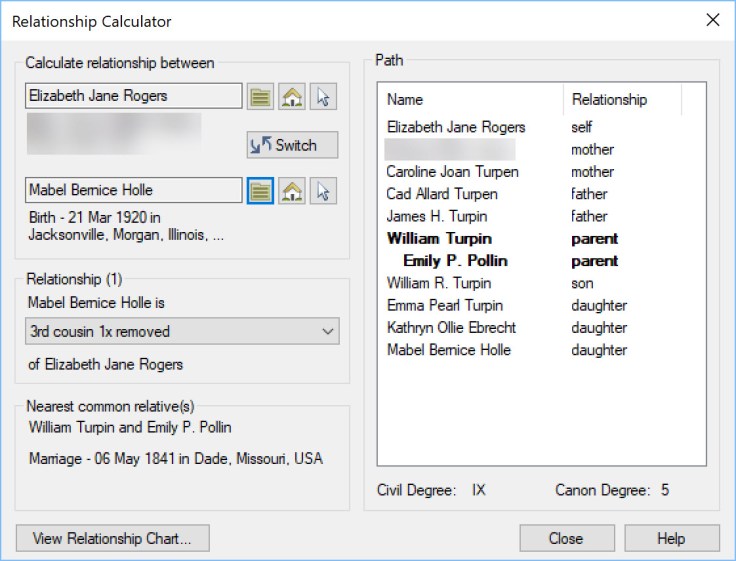Open Help for Relationship Calculator
736x561 pixels.
tap(671, 538)
